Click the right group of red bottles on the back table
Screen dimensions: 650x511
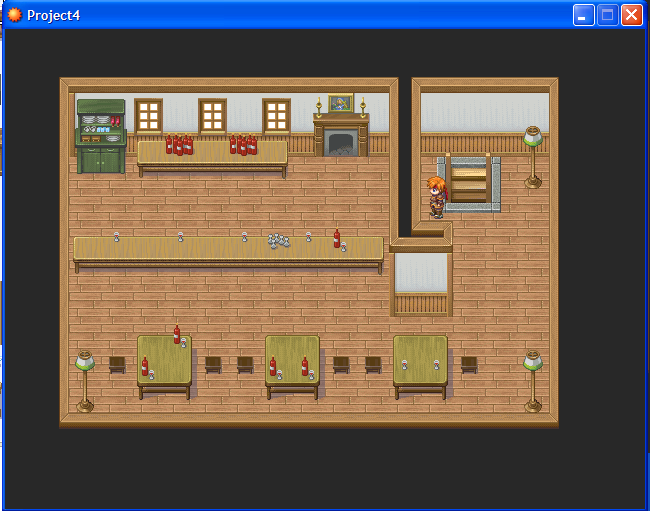[243, 145]
